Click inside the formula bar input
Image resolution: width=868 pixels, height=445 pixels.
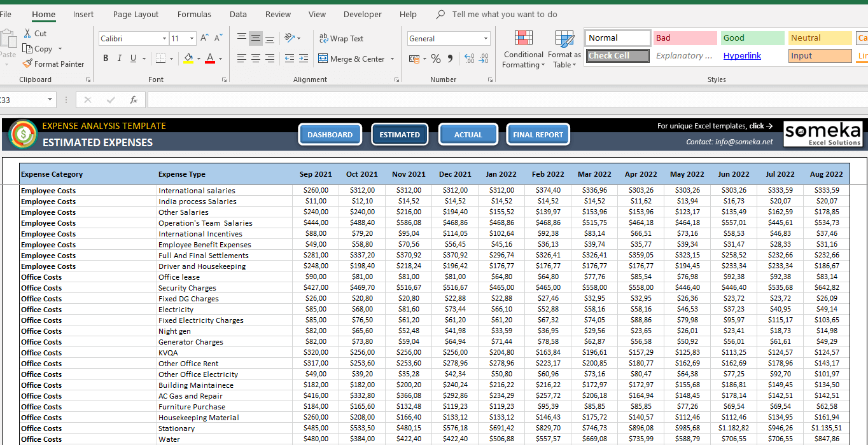[503, 100]
